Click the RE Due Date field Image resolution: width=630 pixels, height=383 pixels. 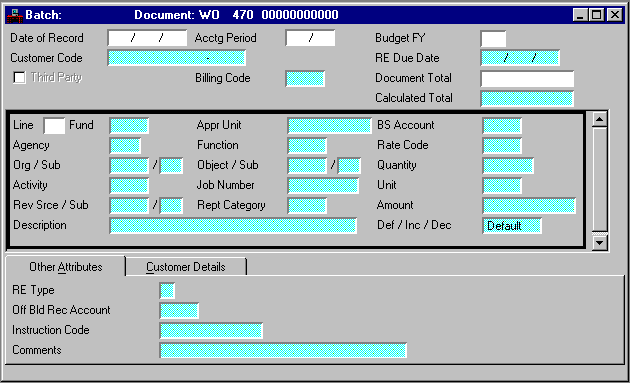[520, 58]
